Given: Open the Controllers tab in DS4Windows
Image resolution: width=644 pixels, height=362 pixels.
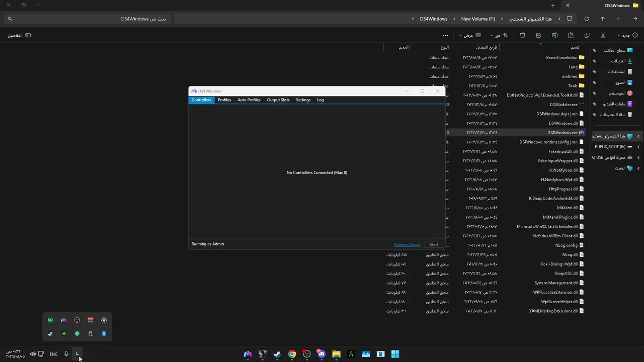Looking at the screenshot, I should point(201,100).
